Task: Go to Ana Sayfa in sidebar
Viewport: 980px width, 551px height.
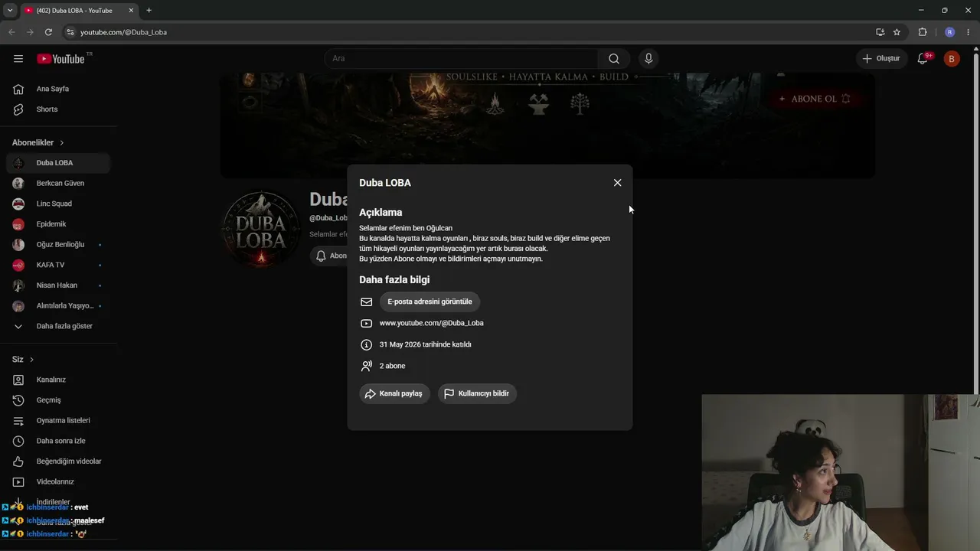Action: (58, 89)
